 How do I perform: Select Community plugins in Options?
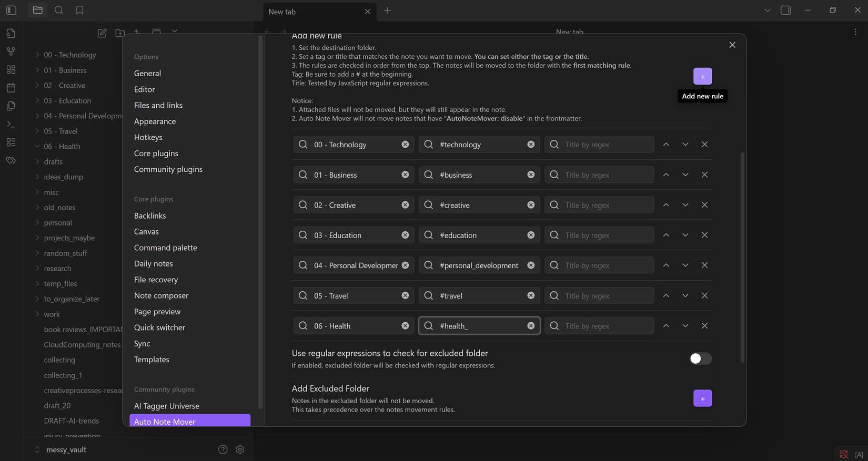pyautogui.click(x=168, y=169)
